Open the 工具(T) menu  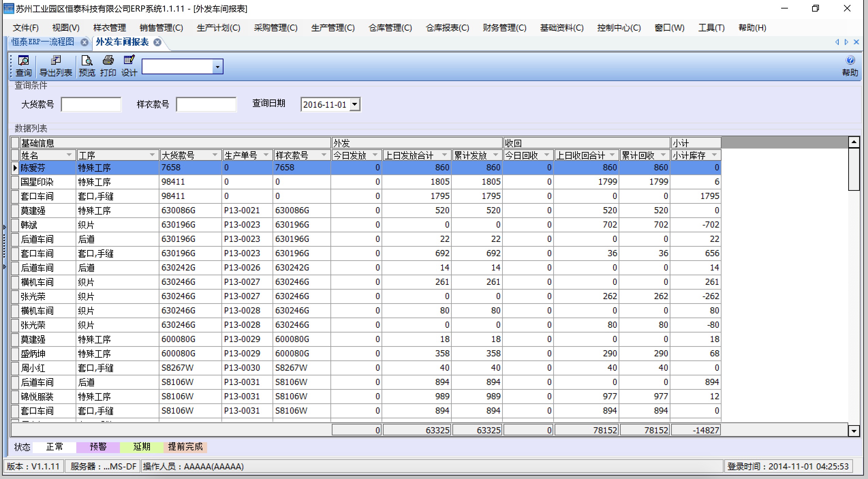point(711,28)
